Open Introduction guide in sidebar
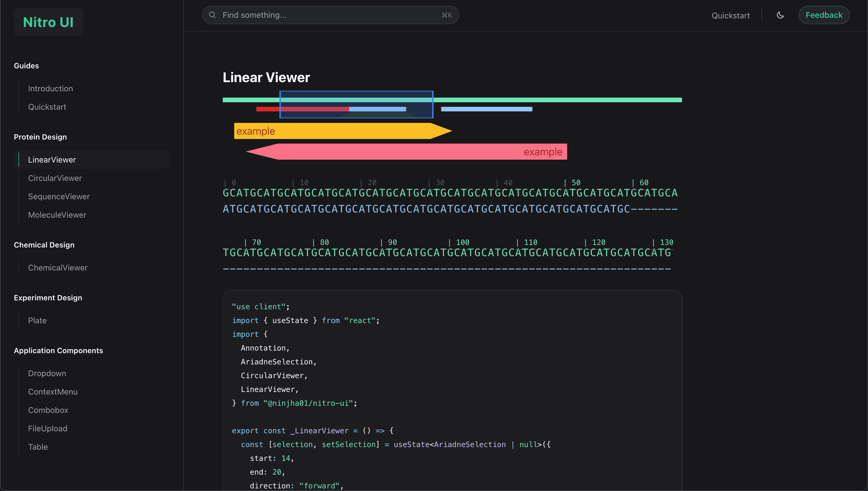This screenshot has height=491, width=868. (51, 88)
